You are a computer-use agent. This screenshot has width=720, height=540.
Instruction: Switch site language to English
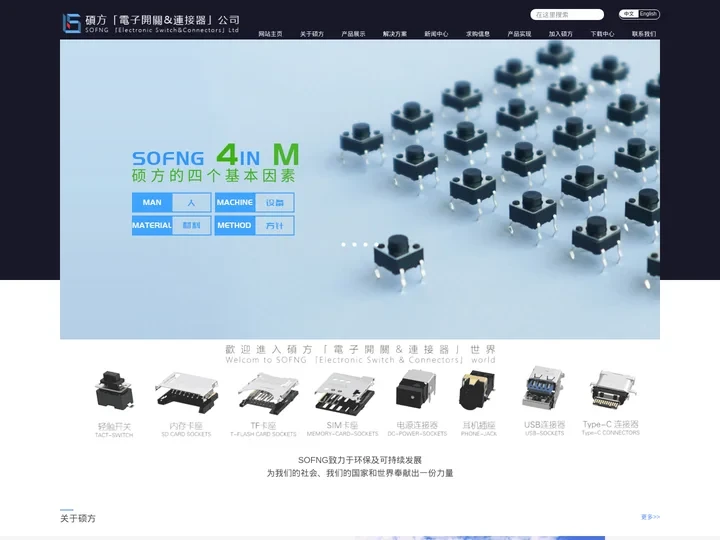648,14
